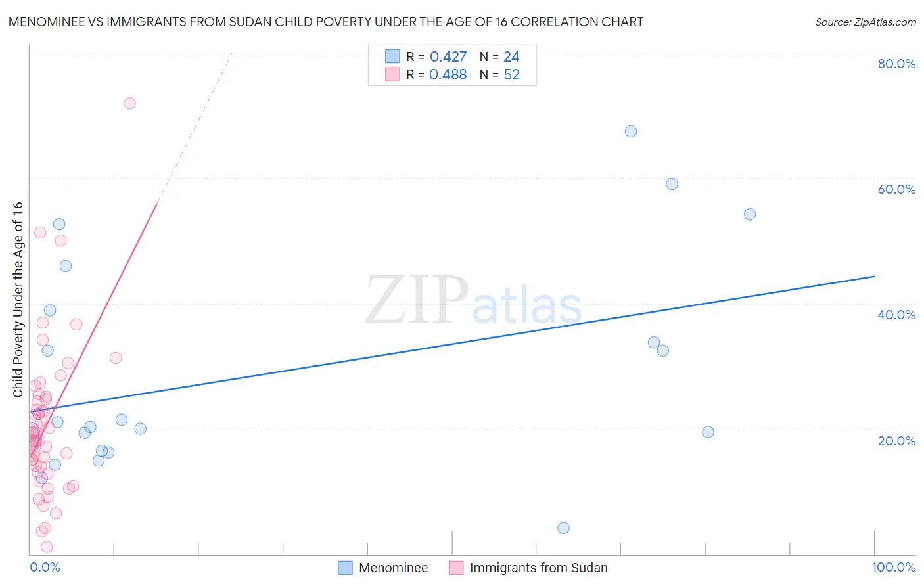Click the 80.0% y-axis label
This screenshot has width=924, height=586.
(x=896, y=64)
